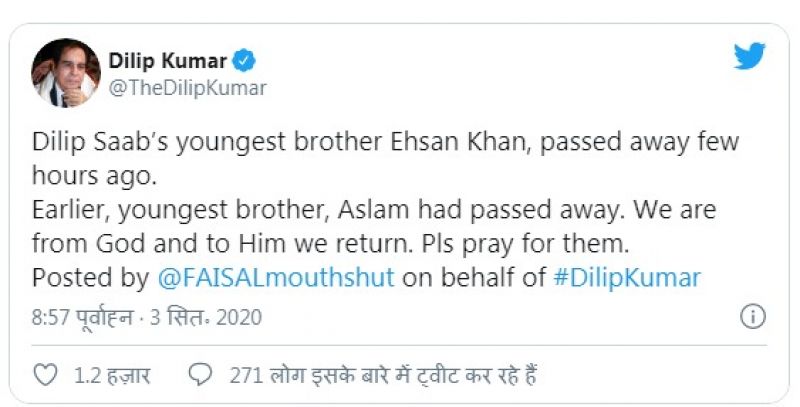Click the "hours ago." text line
Viewport: 800px width, 407px height.
click(85, 175)
